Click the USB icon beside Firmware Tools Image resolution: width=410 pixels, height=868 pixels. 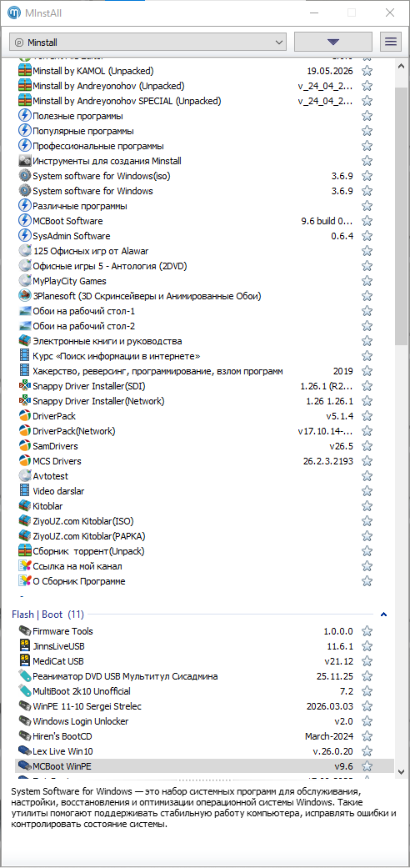[x=25, y=631]
